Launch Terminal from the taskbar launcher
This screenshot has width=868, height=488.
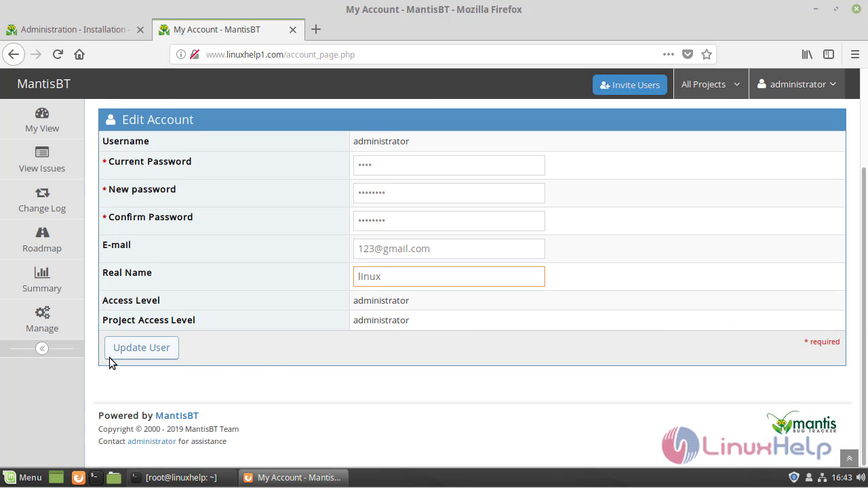coord(96,477)
